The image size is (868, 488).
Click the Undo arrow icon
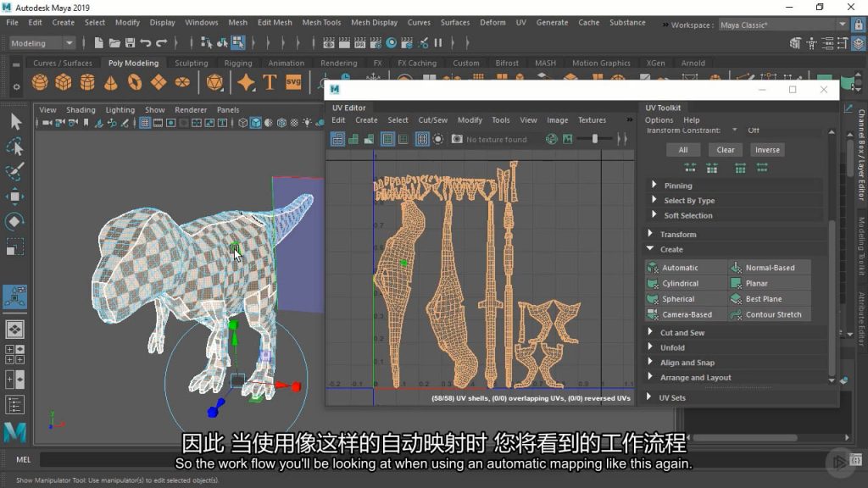point(146,42)
